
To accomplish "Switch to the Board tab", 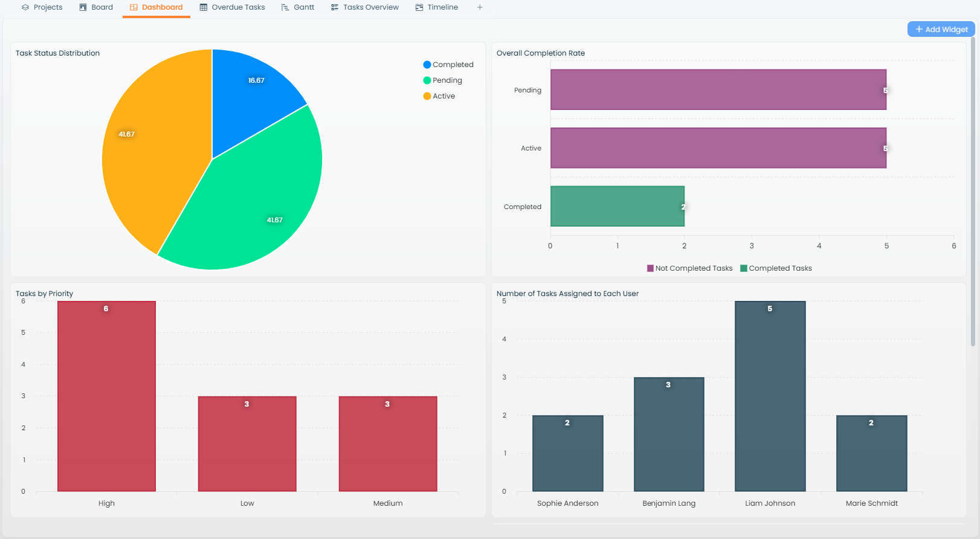I will pos(96,7).
